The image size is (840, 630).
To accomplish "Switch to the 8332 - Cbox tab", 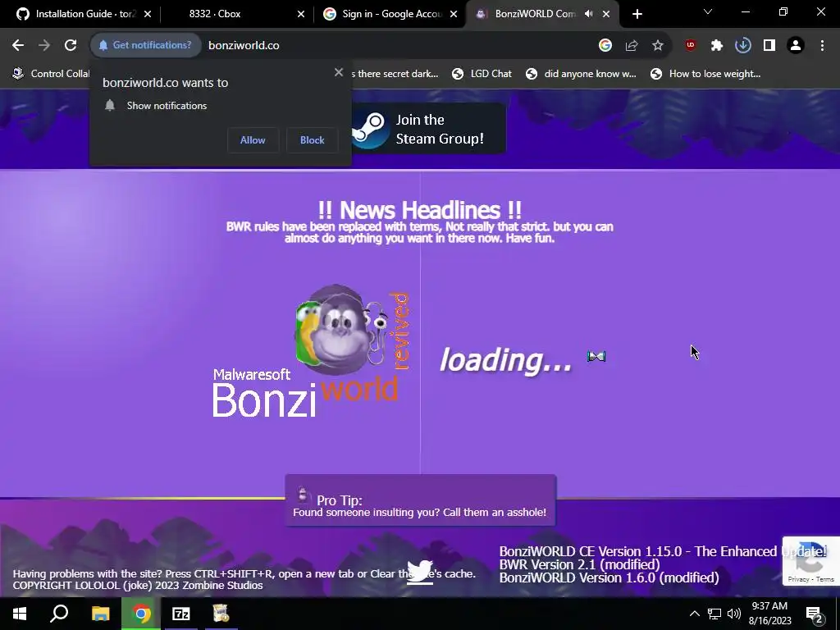I will [214, 14].
